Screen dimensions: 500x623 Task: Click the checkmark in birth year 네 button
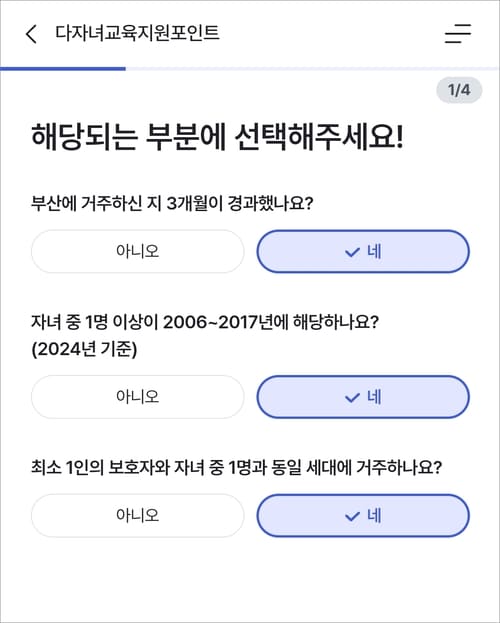[x=352, y=397]
